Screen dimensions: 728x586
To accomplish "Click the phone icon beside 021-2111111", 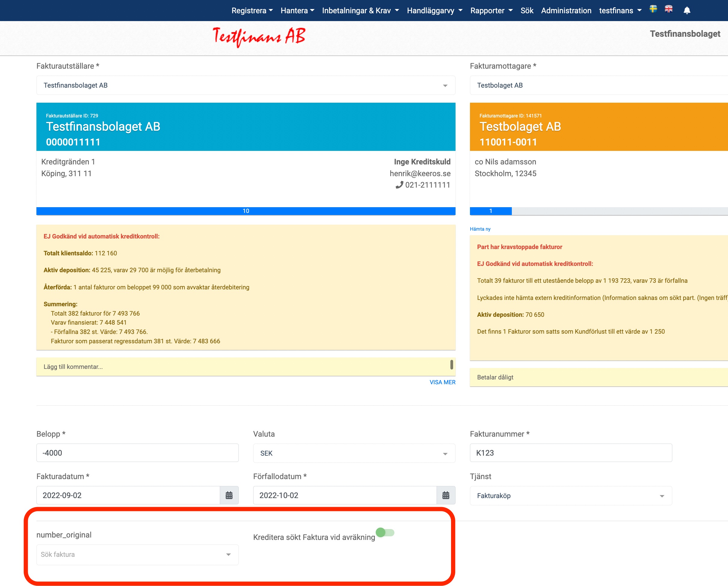I will pos(399,185).
